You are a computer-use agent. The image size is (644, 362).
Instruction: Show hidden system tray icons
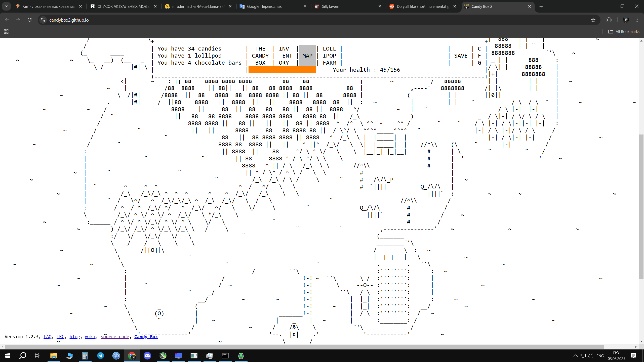tap(575, 356)
